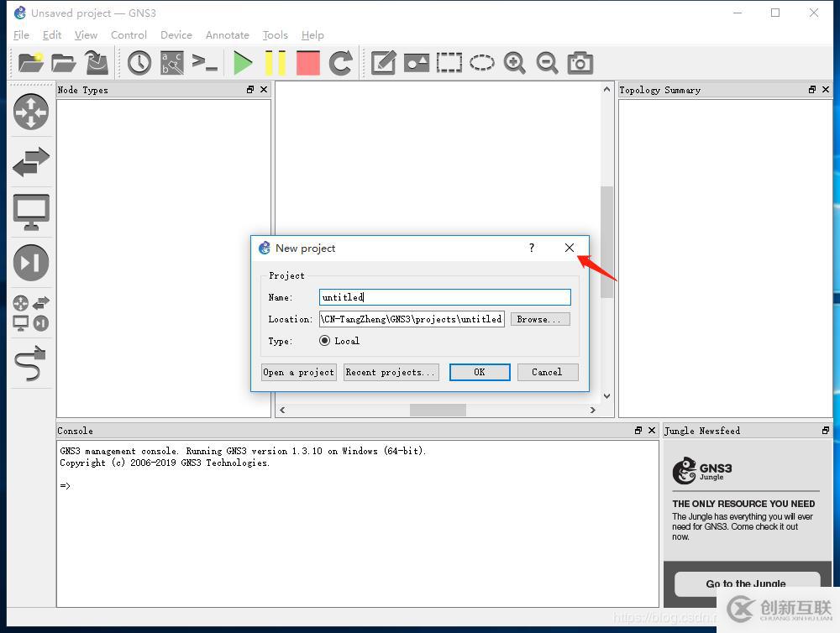Image resolution: width=840 pixels, height=633 pixels.
Task: Close the New project dialog
Action: (x=570, y=248)
